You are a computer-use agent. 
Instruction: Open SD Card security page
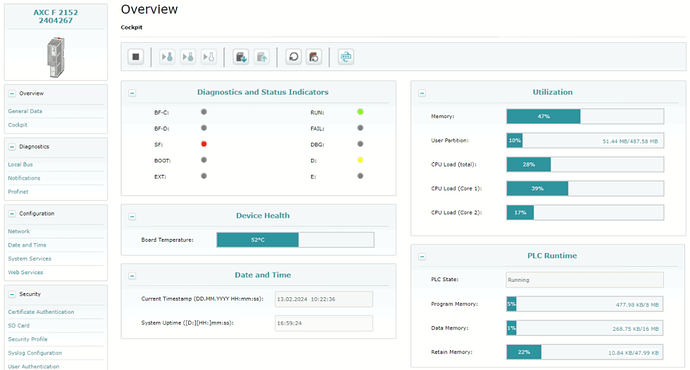click(18, 326)
